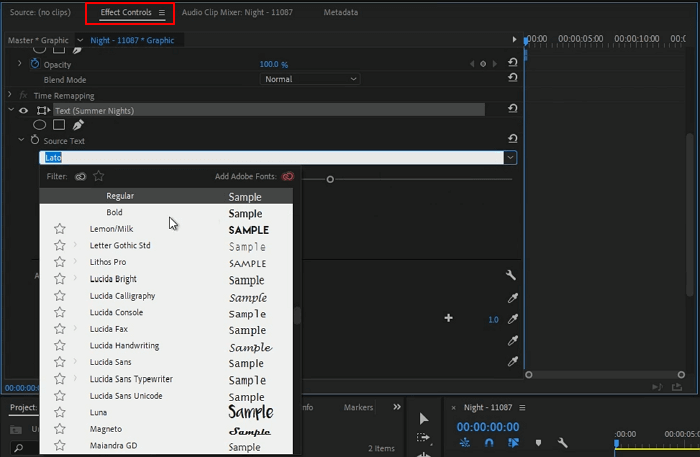Select the free draw bezier pen mask tool under Text layer

[78, 125]
